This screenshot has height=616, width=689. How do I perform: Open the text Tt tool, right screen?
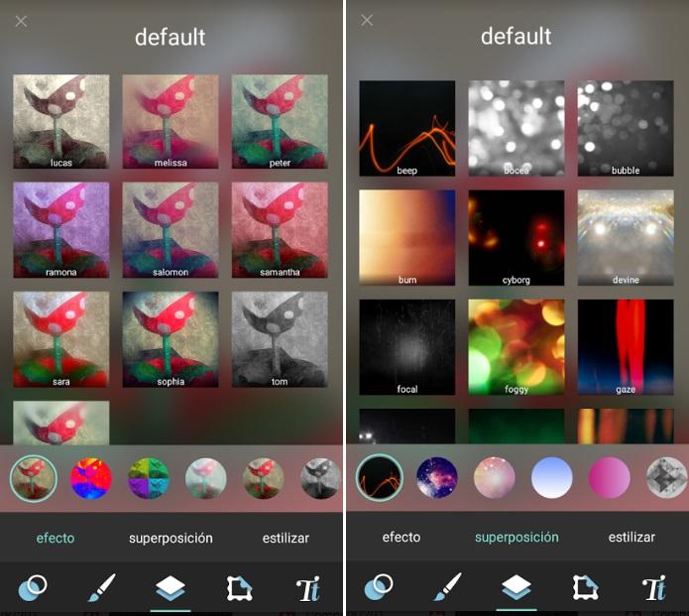tap(654, 587)
